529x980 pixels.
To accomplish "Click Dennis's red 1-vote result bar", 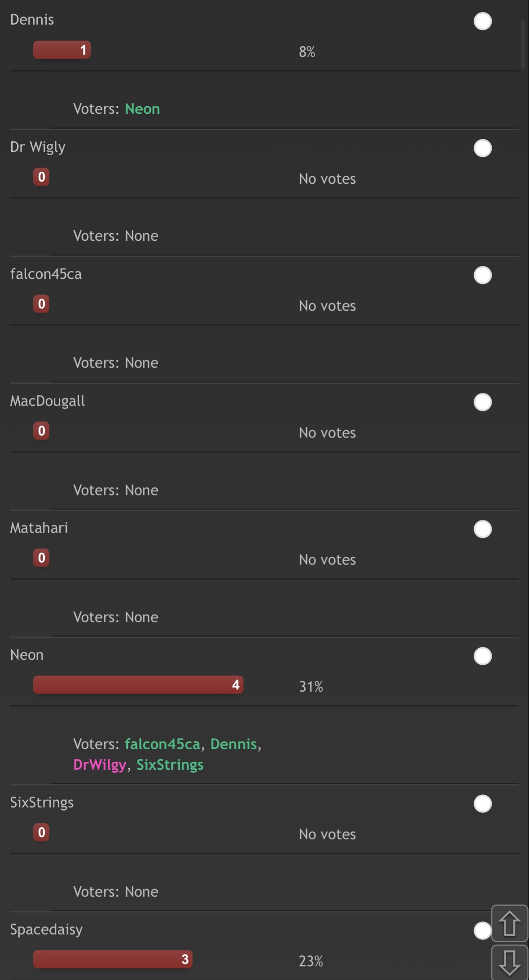I will click(62, 50).
